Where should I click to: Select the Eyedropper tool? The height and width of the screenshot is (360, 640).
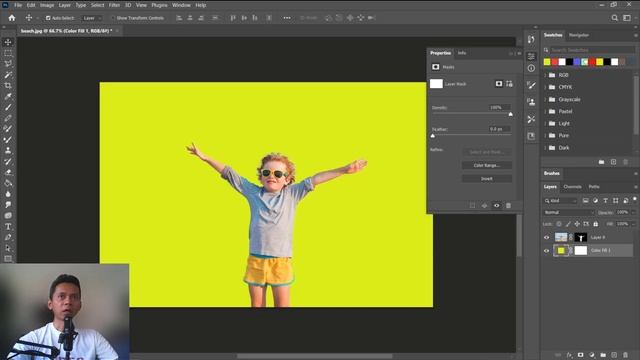pyautogui.click(x=8, y=96)
